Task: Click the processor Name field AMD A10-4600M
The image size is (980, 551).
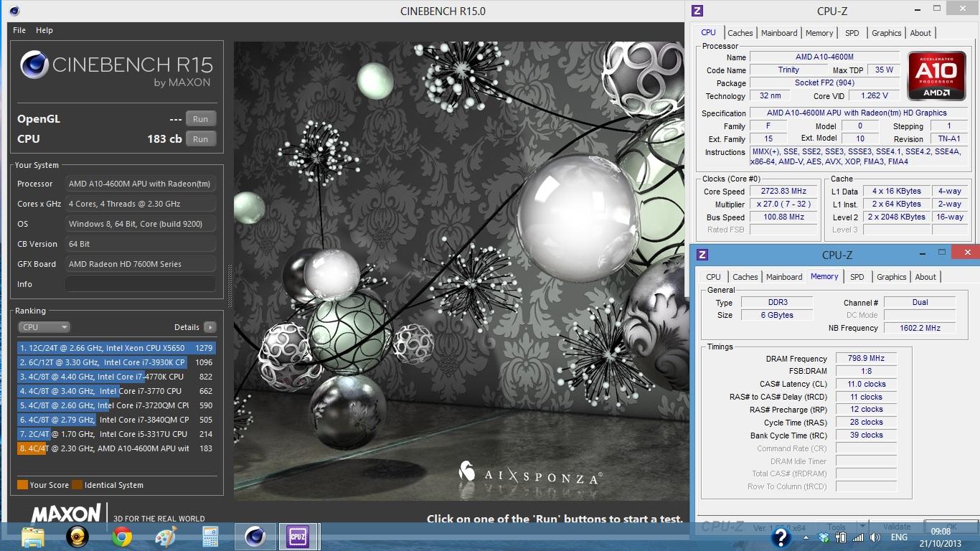Action: point(824,57)
